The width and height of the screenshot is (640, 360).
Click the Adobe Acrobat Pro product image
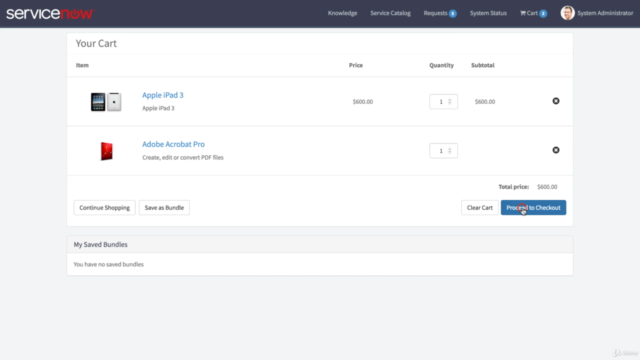pyautogui.click(x=107, y=151)
